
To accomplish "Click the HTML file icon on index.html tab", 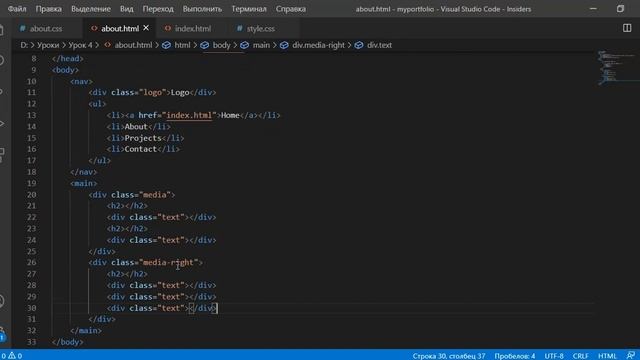I will [x=168, y=28].
